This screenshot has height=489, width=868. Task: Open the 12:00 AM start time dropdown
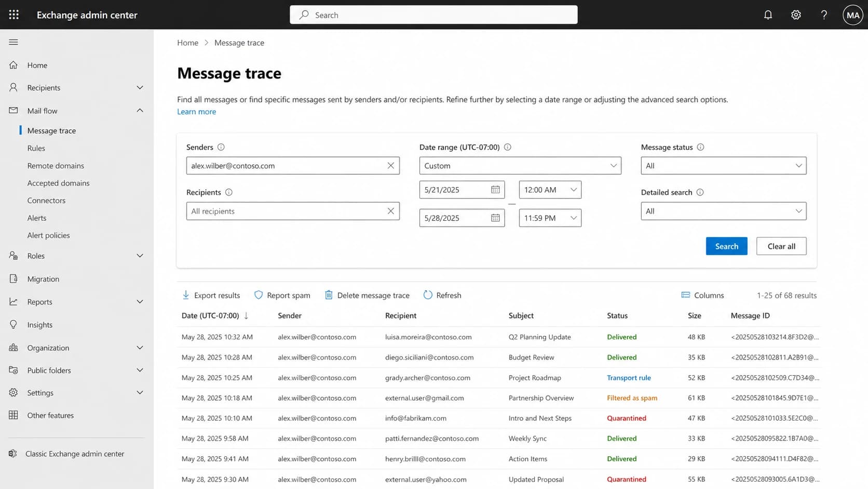point(550,190)
